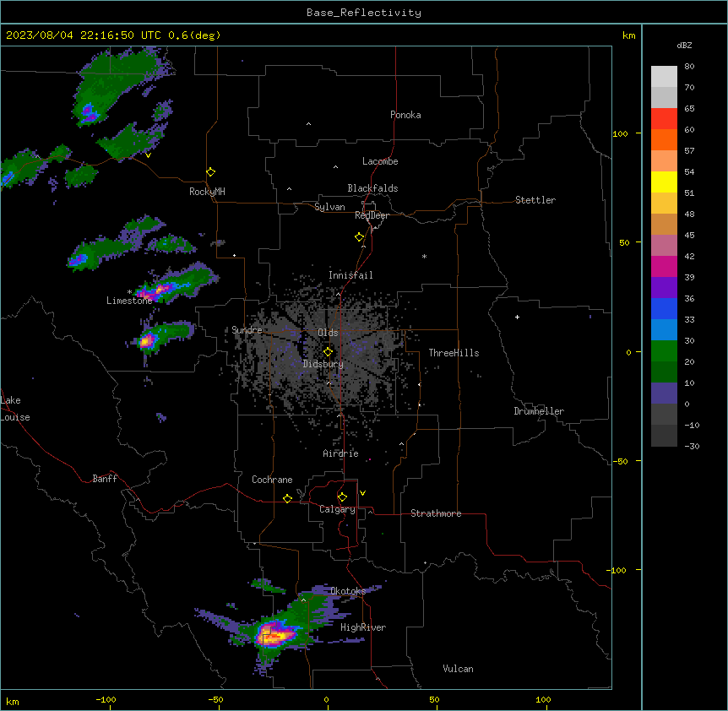Click the Airdrie city label

(341, 453)
